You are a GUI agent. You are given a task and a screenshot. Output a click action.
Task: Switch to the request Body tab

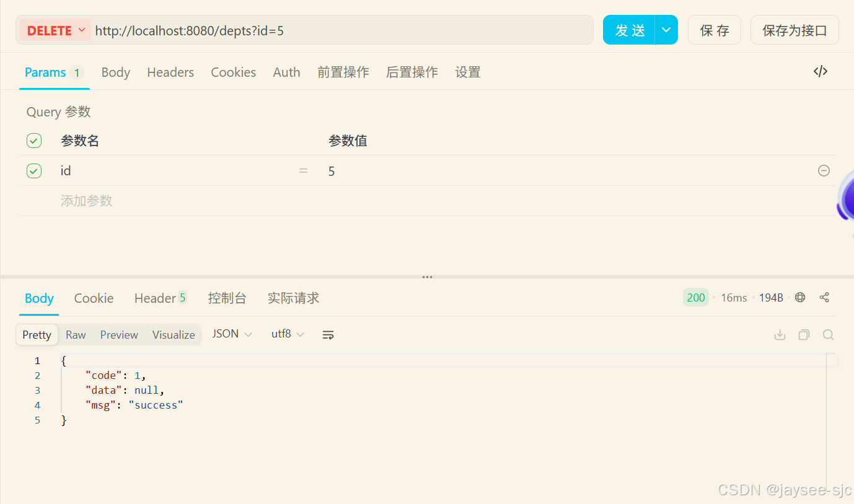point(116,72)
